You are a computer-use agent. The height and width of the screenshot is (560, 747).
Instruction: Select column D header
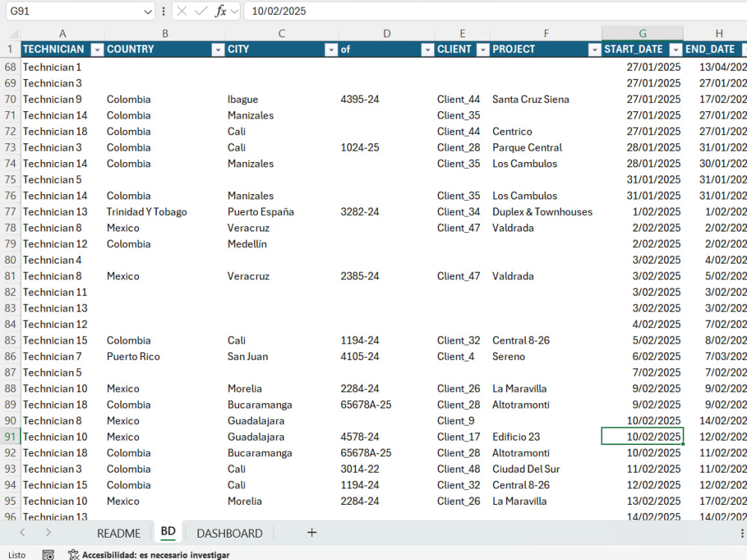pyautogui.click(x=387, y=34)
